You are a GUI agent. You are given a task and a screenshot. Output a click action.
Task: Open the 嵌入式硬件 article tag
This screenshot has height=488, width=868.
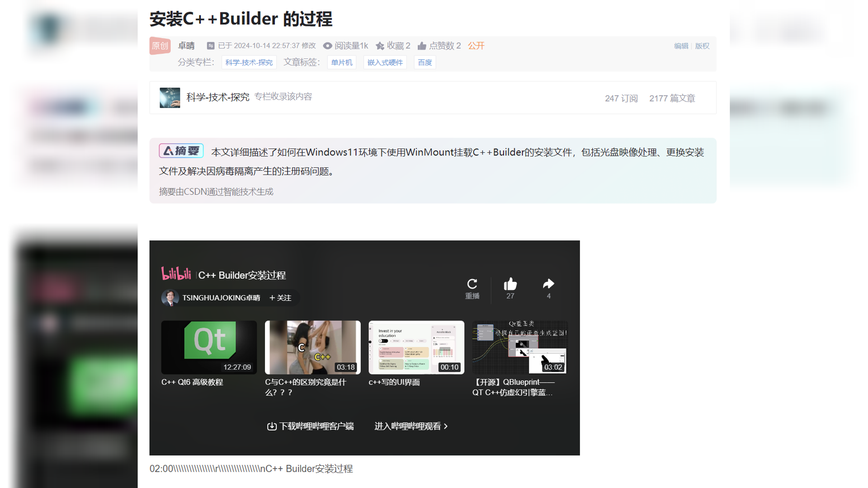tap(385, 62)
